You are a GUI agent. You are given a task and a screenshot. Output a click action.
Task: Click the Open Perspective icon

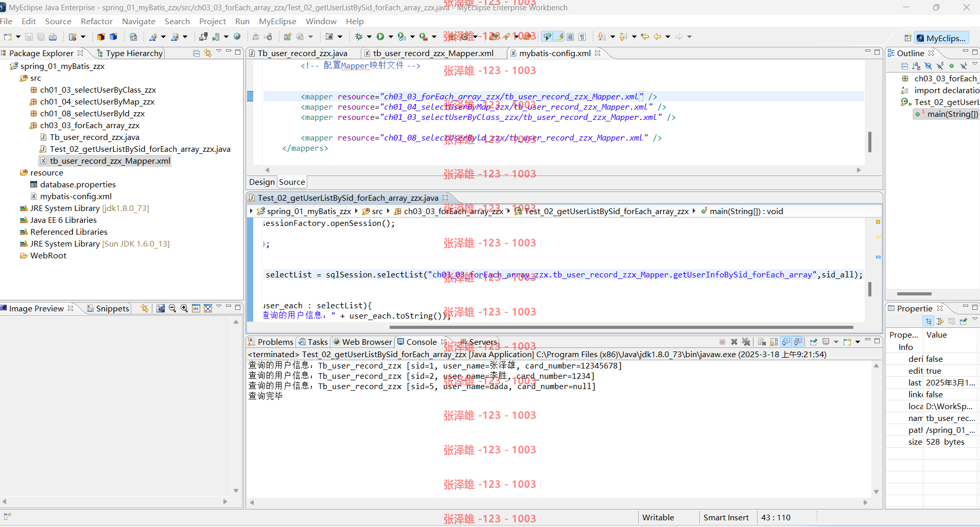pos(908,38)
